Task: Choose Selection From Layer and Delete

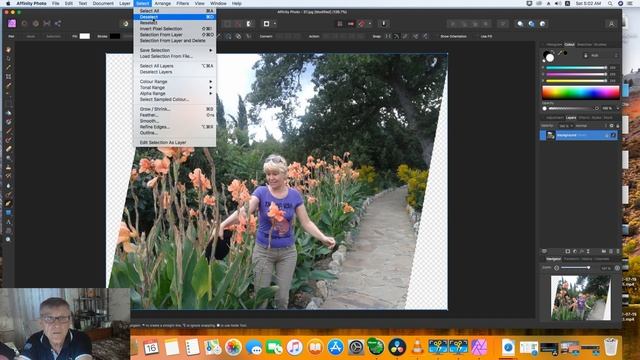Action: [x=175, y=40]
